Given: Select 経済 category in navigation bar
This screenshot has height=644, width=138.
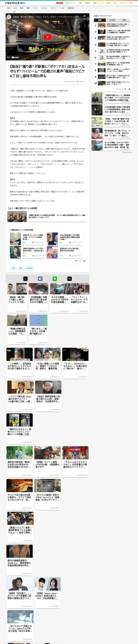Looking at the screenshot, I should [22, 8].
